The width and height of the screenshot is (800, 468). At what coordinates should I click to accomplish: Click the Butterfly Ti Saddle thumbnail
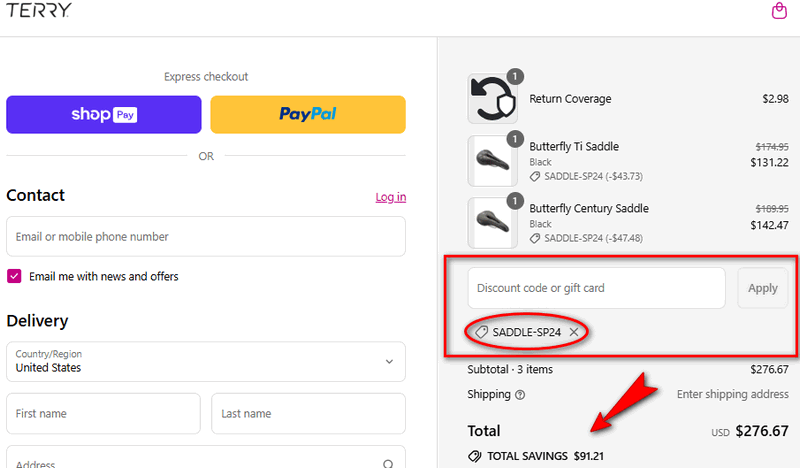[492, 161]
